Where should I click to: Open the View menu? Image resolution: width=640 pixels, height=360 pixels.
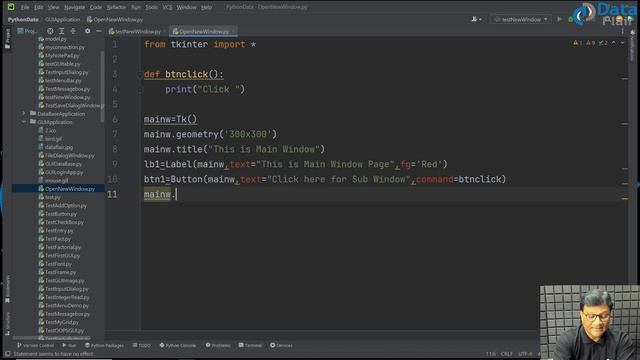(x=53, y=7)
